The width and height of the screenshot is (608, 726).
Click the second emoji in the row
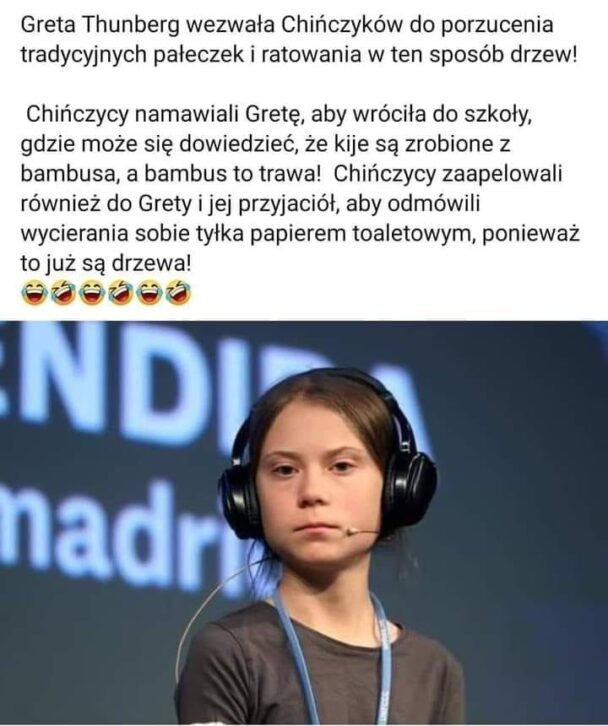point(64,292)
